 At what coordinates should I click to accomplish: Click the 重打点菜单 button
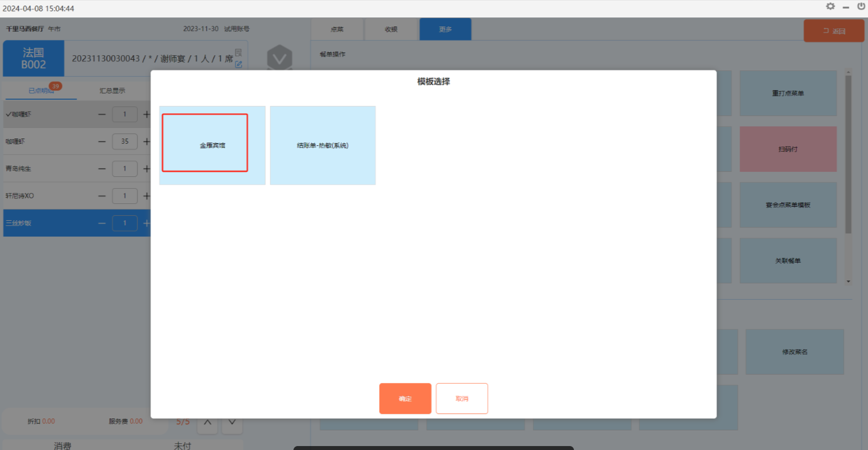(787, 93)
